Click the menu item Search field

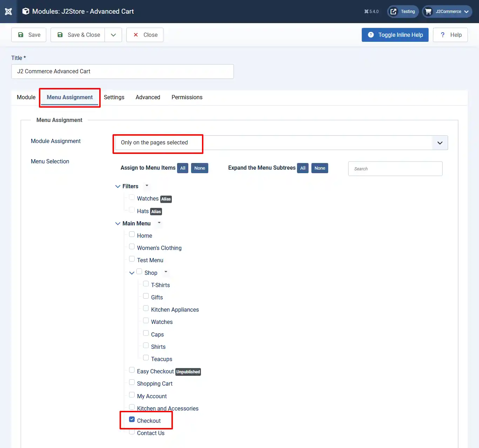395,169
